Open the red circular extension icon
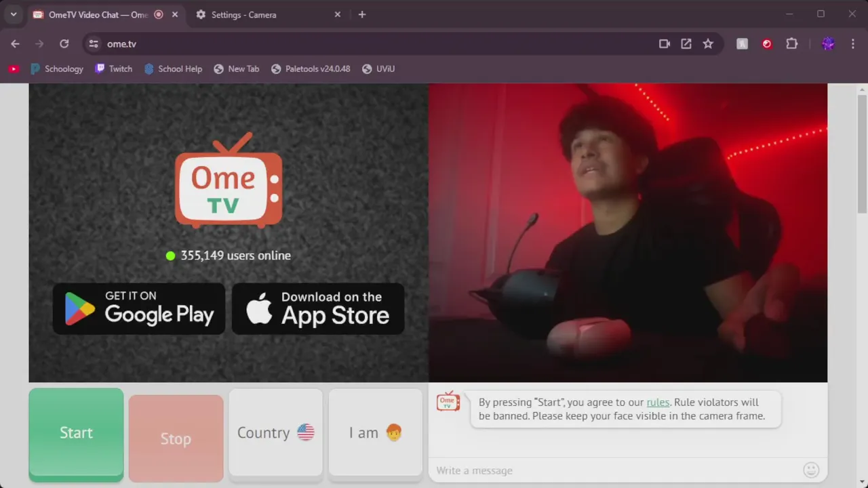This screenshot has width=868, height=488. tap(767, 43)
